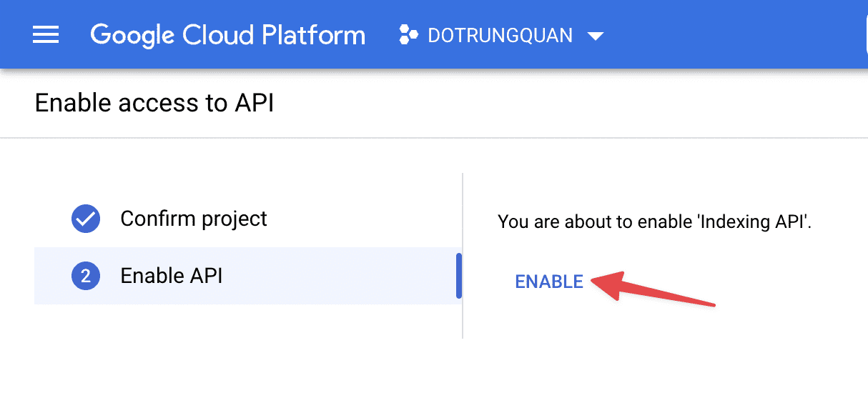Image resolution: width=868 pixels, height=403 pixels.
Task: Click the quoted 'Indexing API' name
Action: click(x=753, y=222)
